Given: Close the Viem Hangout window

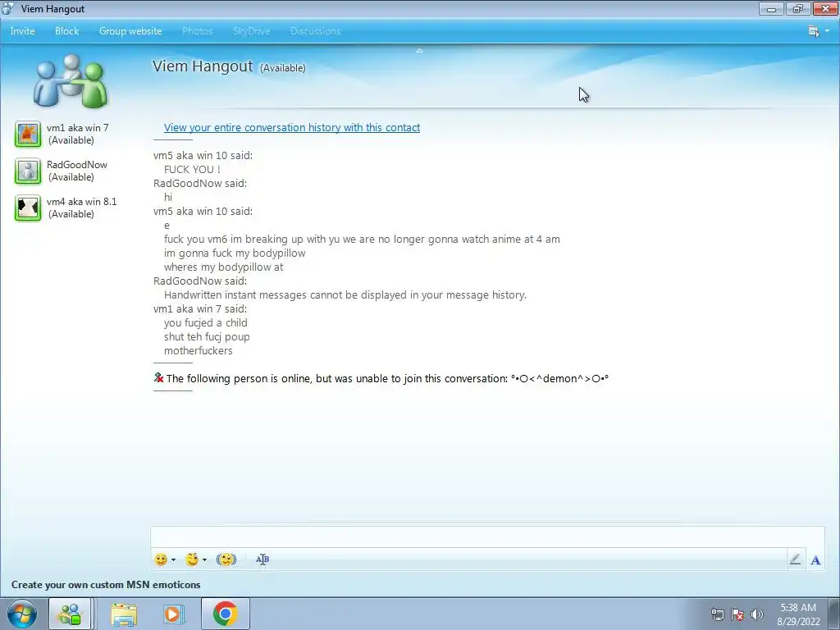Looking at the screenshot, I should tap(825, 8).
